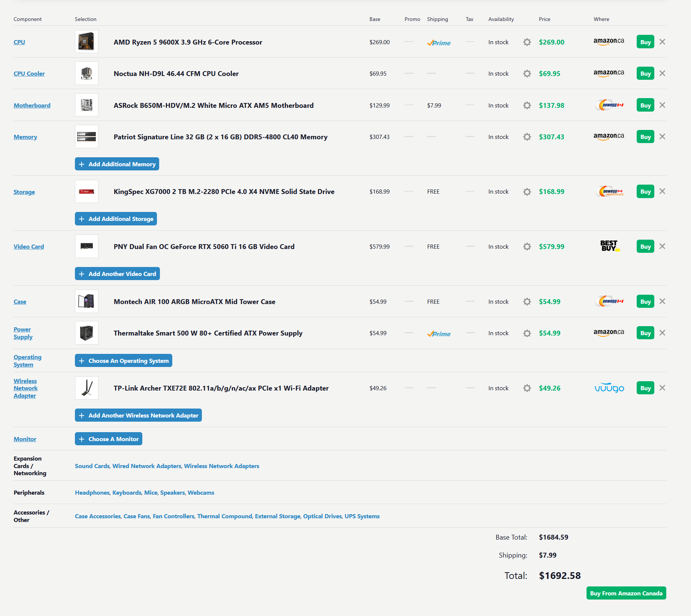Click the Newegg logo for the motherboard

coord(609,105)
